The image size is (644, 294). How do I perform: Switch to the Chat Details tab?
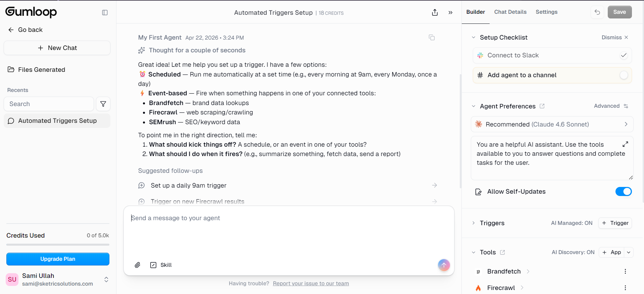point(510,12)
